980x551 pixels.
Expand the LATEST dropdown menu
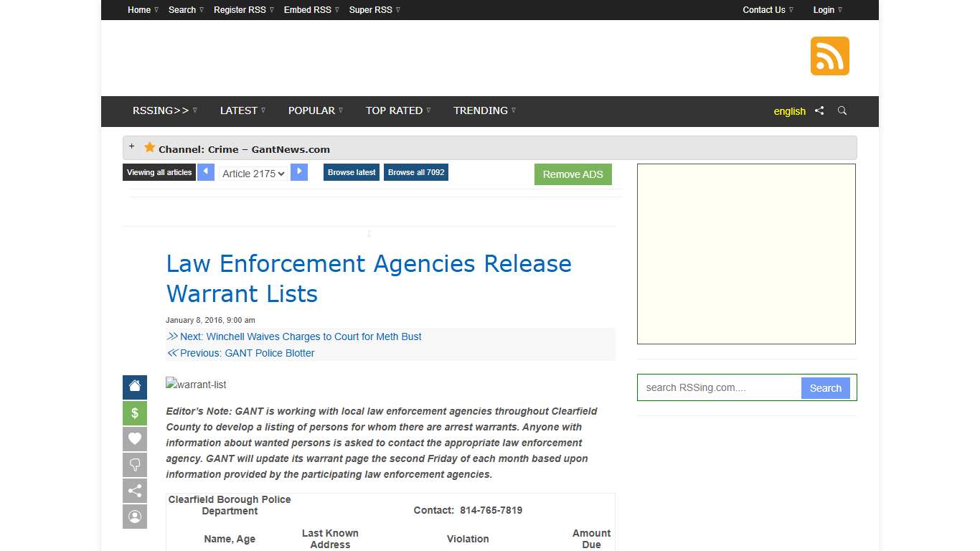click(240, 110)
